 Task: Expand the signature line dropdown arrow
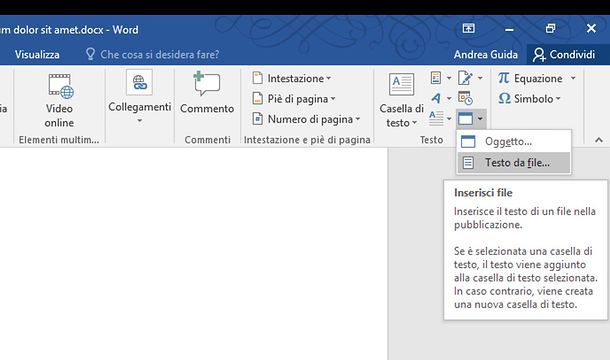(480, 78)
